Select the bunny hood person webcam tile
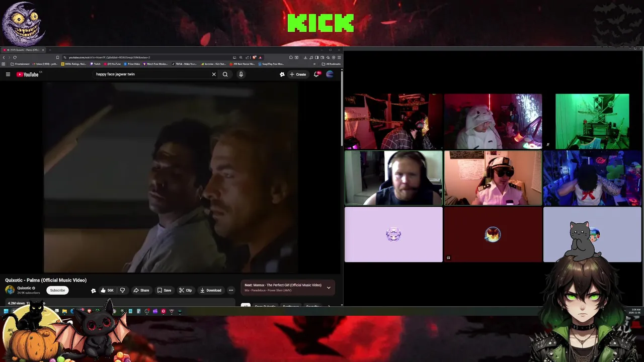This screenshot has width=644, height=362. tap(493, 121)
